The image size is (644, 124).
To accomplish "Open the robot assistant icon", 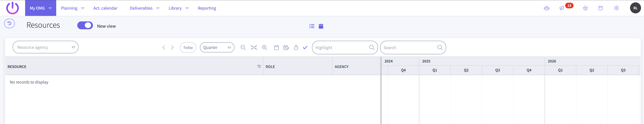I will coord(546,8).
